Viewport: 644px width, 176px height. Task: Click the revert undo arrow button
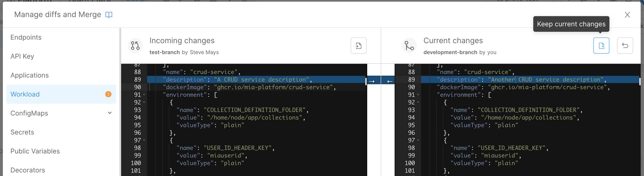[625, 46]
